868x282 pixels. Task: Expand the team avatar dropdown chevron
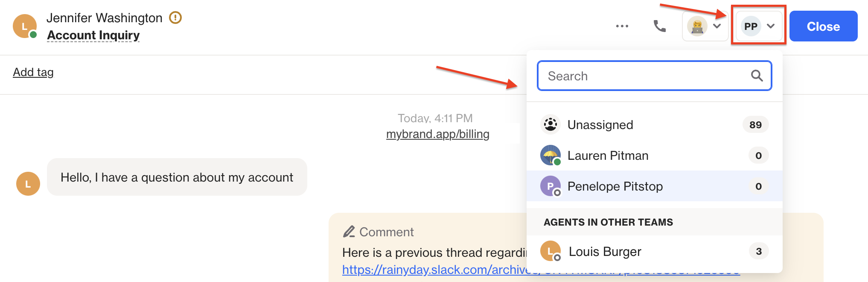pos(717,26)
